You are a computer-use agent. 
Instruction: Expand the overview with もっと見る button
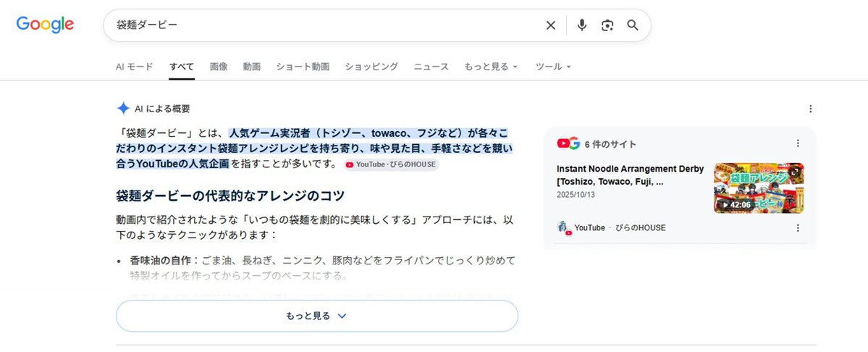(x=316, y=316)
